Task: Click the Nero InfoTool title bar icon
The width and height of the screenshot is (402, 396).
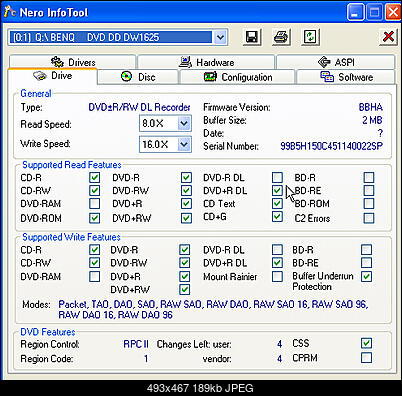Action: click(9, 12)
